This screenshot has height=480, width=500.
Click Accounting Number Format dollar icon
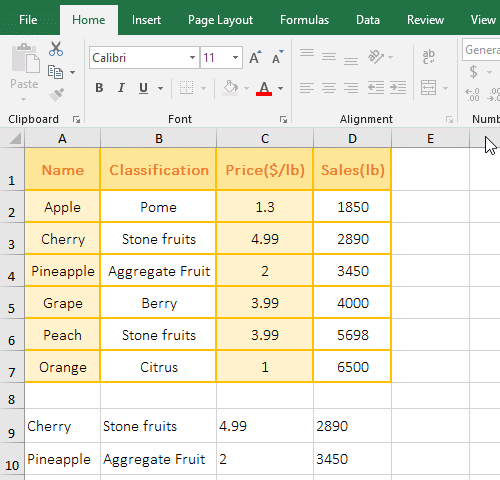point(473,72)
